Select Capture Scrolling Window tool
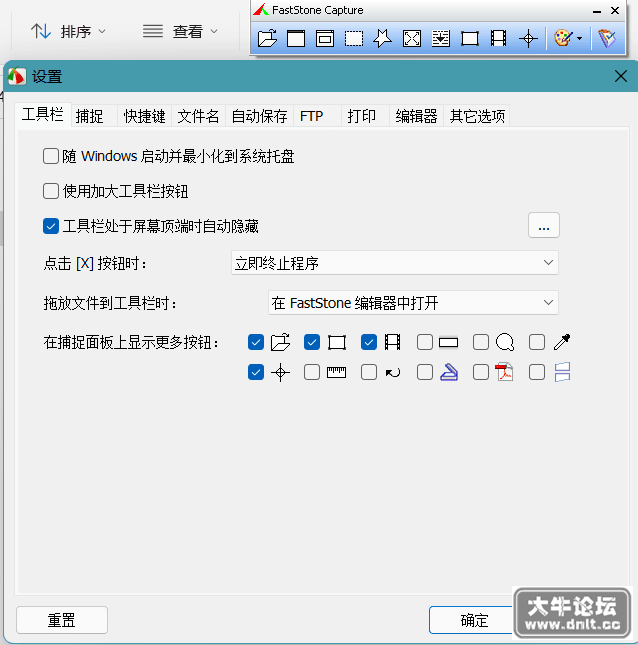The width and height of the screenshot is (638, 645). click(x=441, y=39)
